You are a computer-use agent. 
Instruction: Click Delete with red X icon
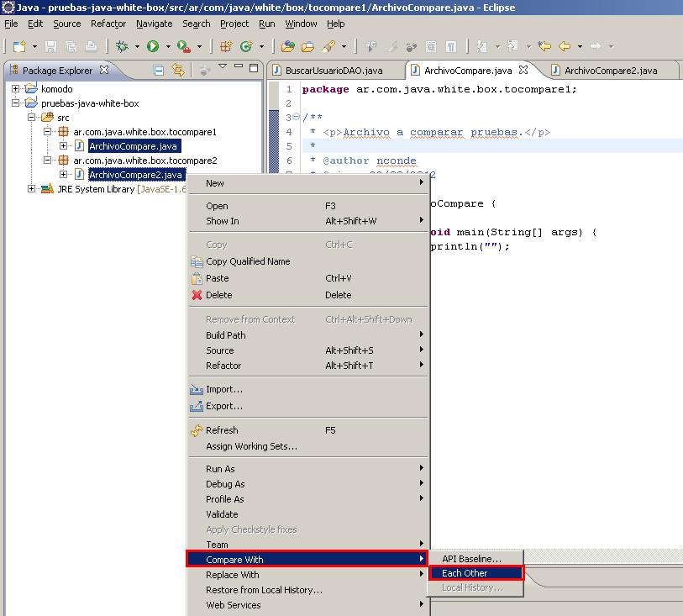click(x=307, y=295)
